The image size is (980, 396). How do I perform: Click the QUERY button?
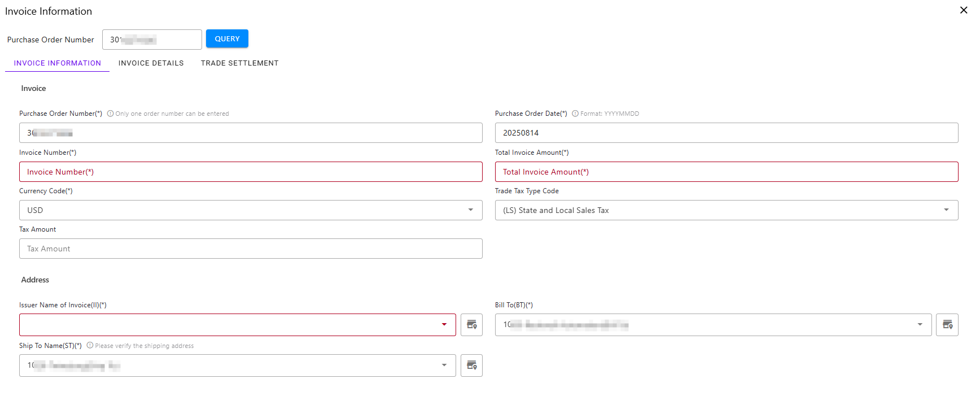pos(227,39)
